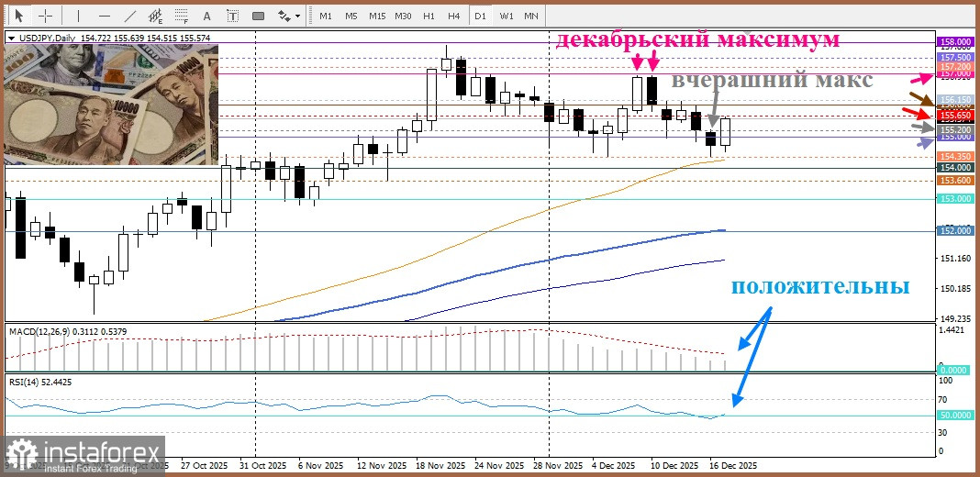980x477 pixels.
Task: Pick the vertical line drawing tool
Action: pos(78,16)
